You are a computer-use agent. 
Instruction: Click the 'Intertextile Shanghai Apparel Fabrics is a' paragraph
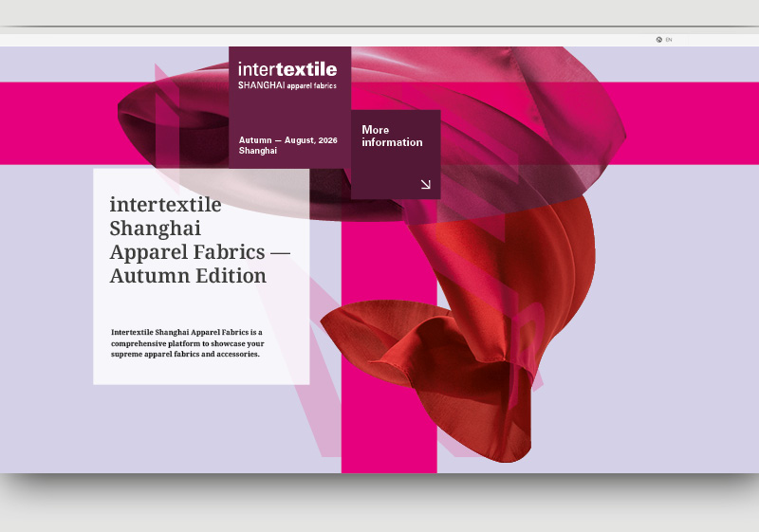pyautogui.click(x=187, y=343)
